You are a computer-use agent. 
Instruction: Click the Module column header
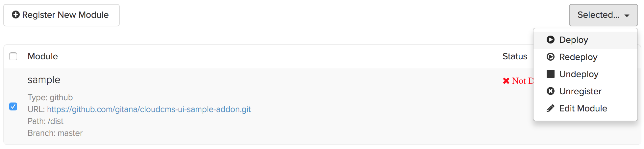click(43, 56)
